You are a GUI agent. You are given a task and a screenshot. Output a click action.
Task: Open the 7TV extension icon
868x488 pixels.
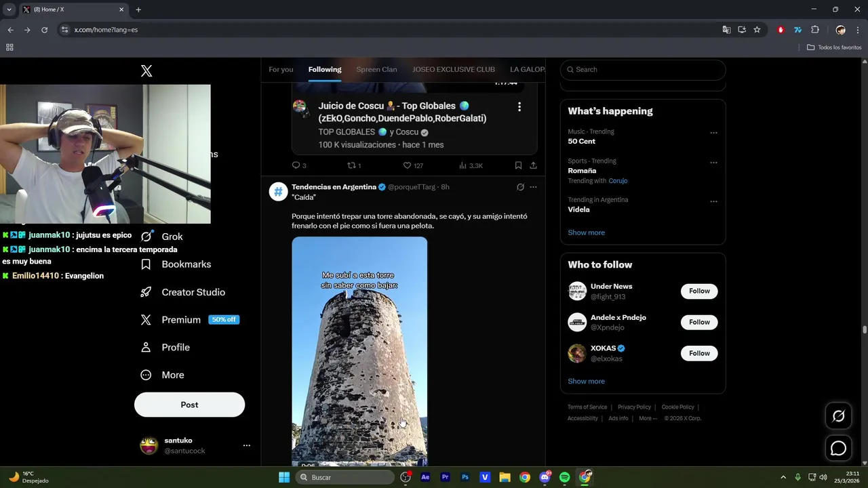[797, 30]
